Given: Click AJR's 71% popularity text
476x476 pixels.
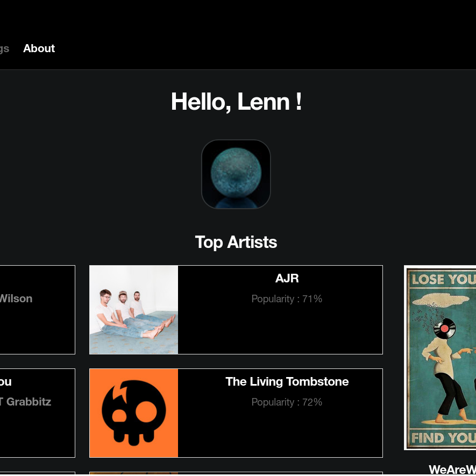Looking at the screenshot, I should tap(287, 299).
